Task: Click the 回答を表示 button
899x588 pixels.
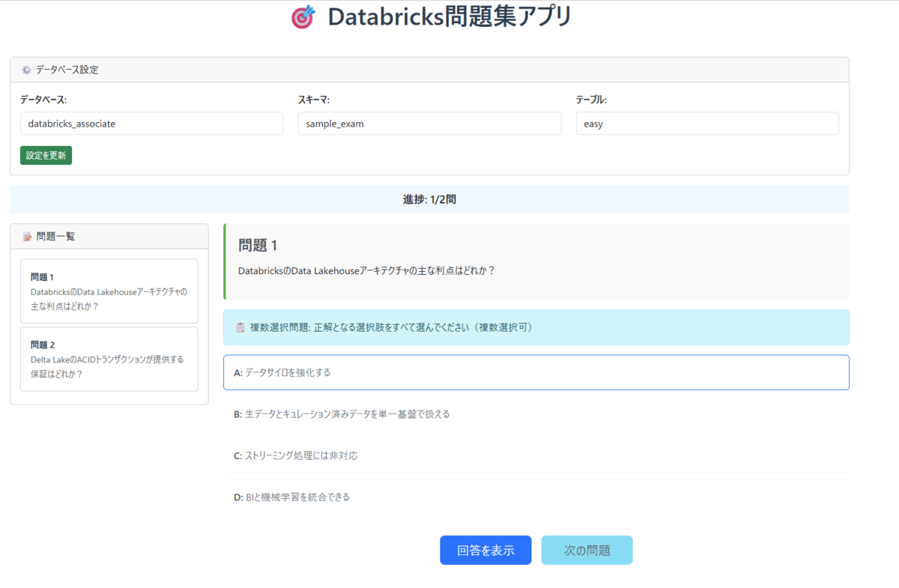Action: 485,550
